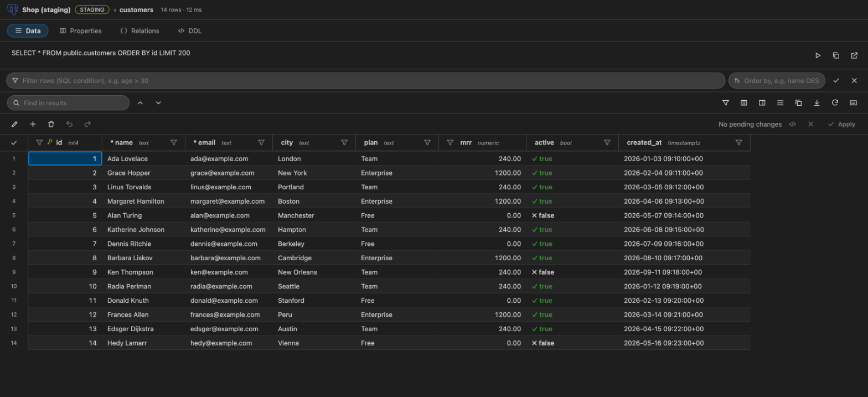Screen dimensions: 868x397
Task: Select cell '2026-06-08 09:15:00+00'
Action: 684,229
